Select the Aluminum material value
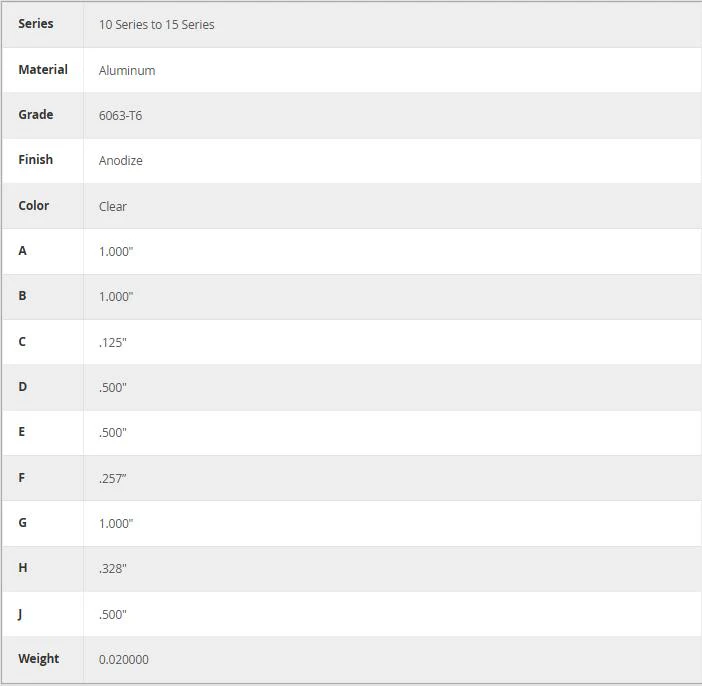Screen dimensions: 702x686 click(127, 71)
